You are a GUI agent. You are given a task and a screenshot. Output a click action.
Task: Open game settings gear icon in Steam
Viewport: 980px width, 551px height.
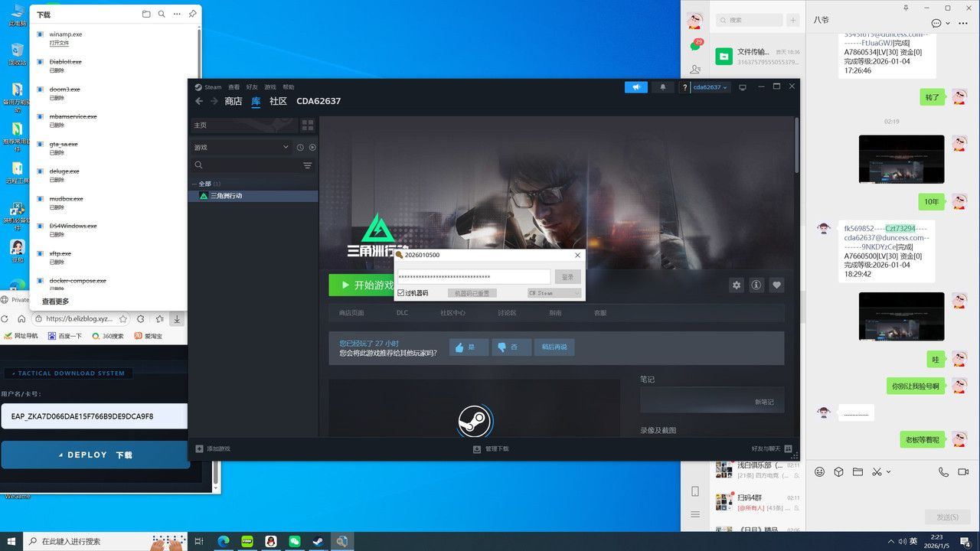click(x=737, y=285)
